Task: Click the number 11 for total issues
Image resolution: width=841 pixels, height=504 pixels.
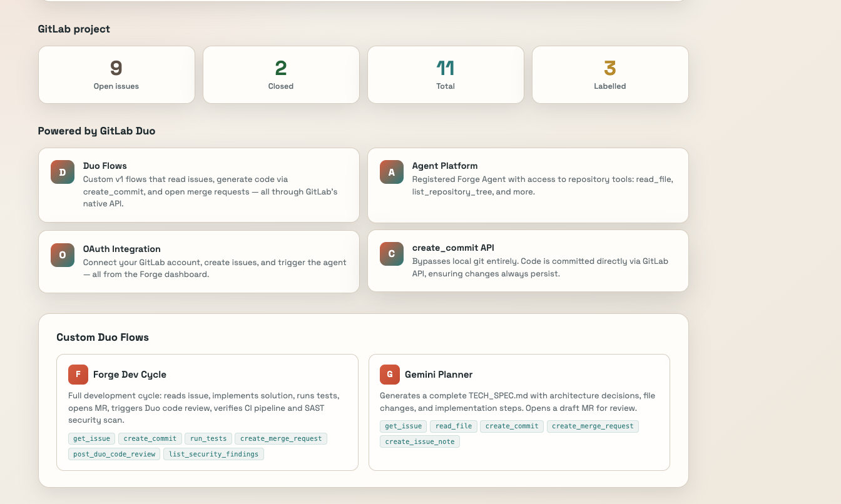Action: 446,68
